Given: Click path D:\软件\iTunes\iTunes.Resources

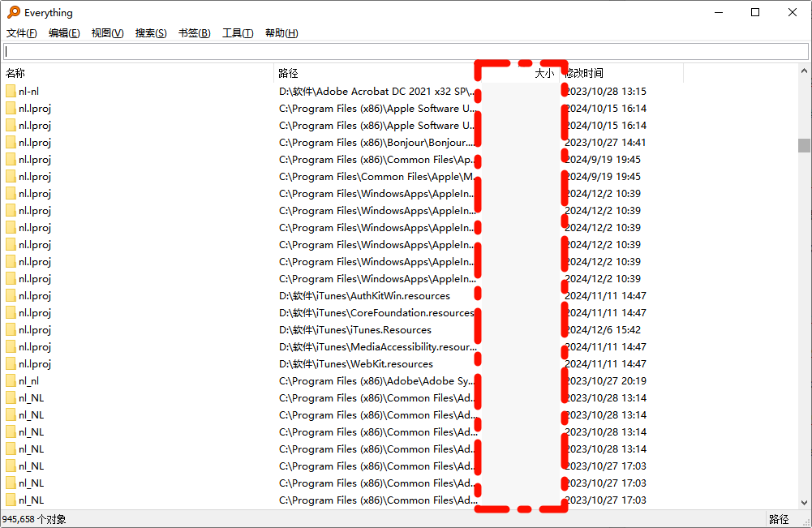Looking at the screenshot, I should point(355,330).
